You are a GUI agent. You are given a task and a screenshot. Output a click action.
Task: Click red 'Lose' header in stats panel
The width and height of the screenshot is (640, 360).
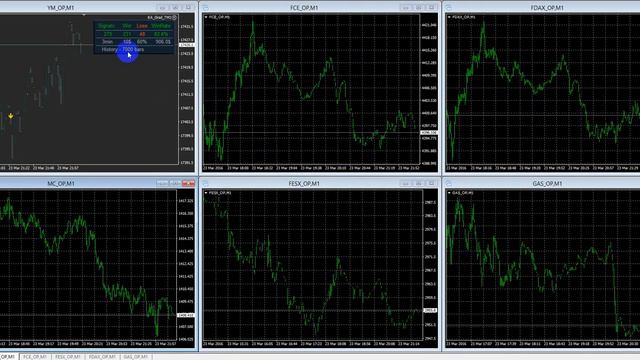(142, 26)
